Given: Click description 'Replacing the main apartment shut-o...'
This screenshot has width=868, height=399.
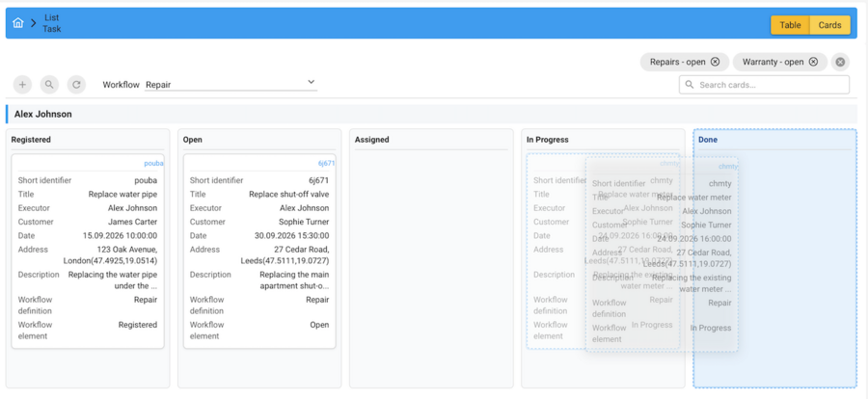Looking at the screenshot, I should (x=294, y=280).
